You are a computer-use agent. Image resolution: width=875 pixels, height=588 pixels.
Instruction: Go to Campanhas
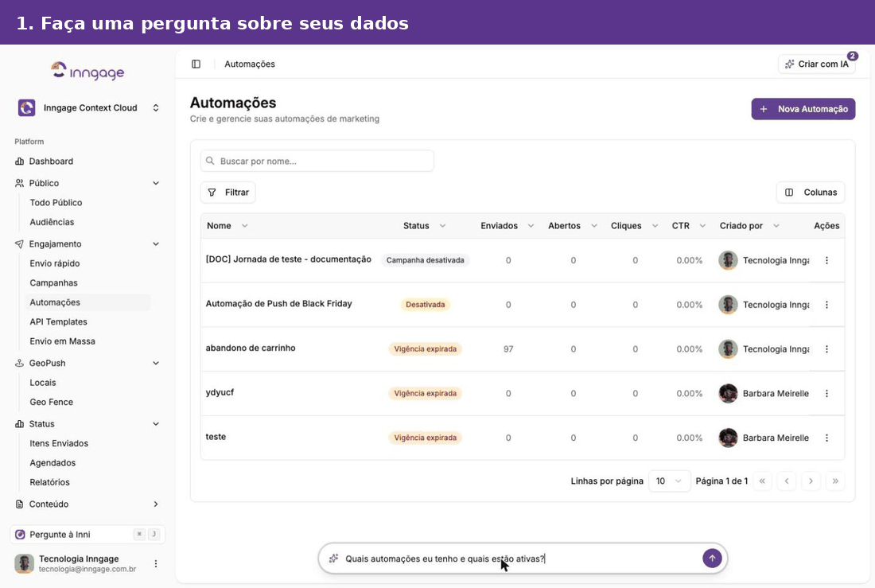point(53,283)
